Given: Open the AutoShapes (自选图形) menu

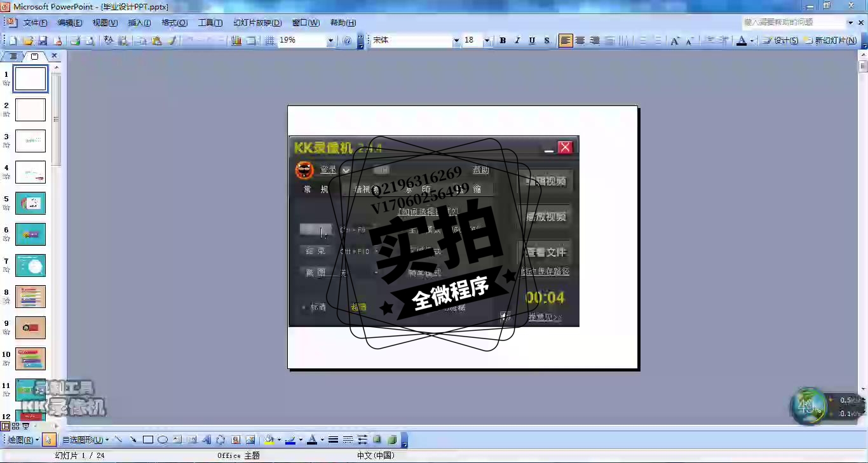Looking at the screenshot, I should [x=85, y=440].
